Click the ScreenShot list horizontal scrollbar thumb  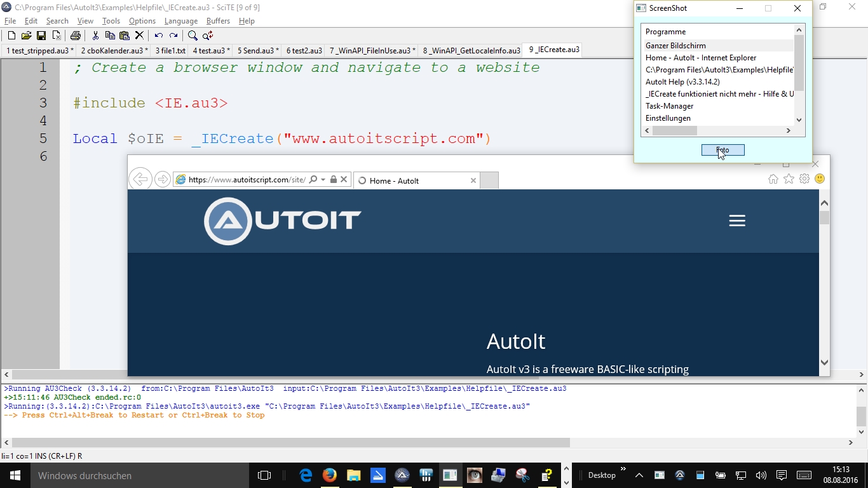[x=675, y=131]
